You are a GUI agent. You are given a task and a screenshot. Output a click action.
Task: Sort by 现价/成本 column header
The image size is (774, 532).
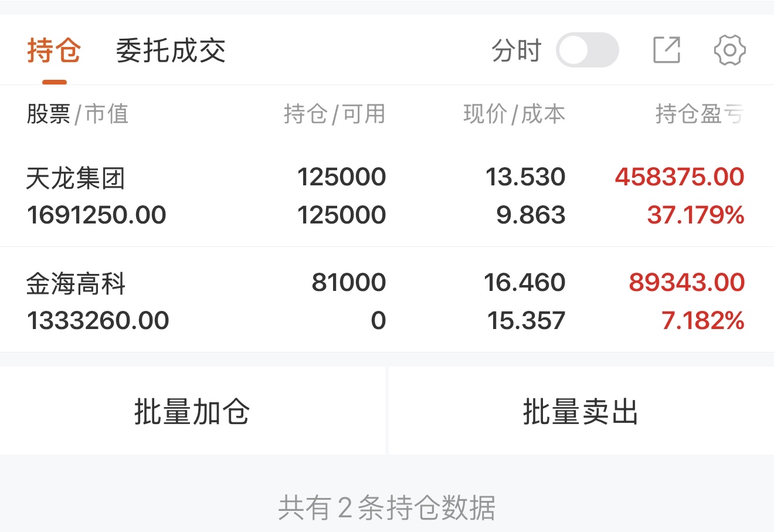pyautogui.click(x=514, y=114)
